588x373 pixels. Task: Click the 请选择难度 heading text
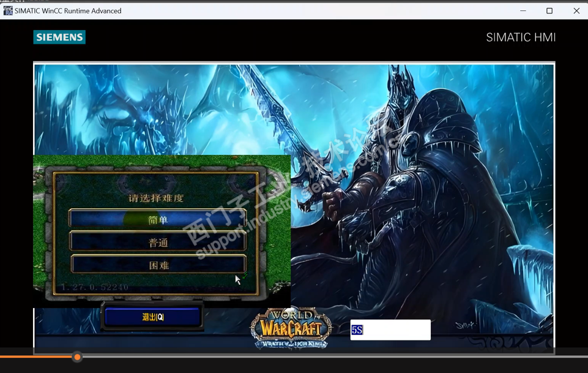[x=156, y=198]
